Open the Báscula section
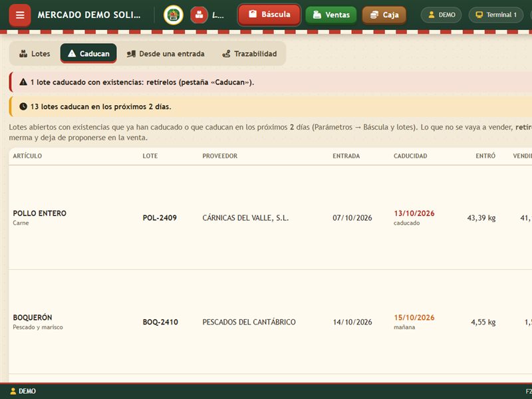This screenshot has height=399, width=532. (x=269, y=15)
